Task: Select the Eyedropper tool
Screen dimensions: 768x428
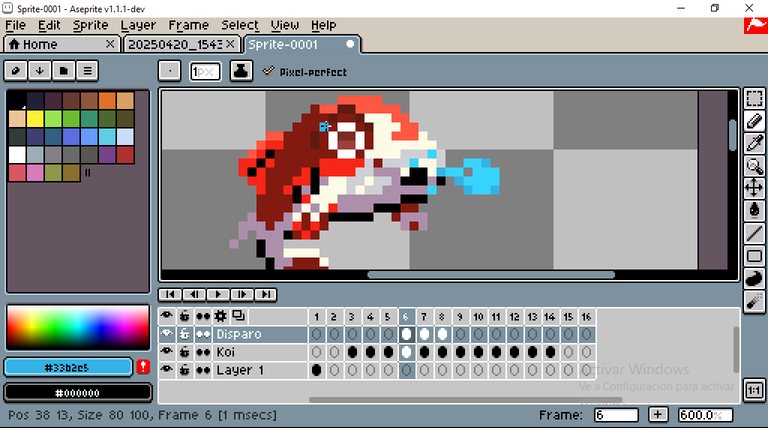Action: pyautogui.click(x=754, y=143)
